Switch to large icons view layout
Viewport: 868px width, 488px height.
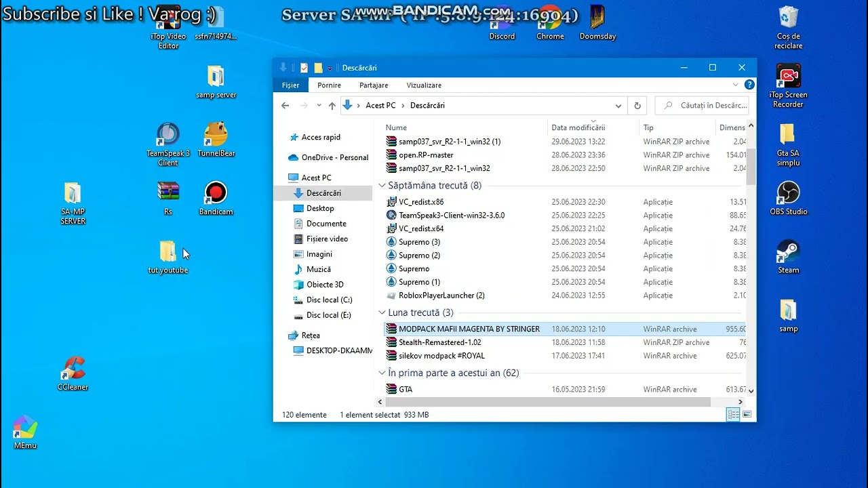pyautogui.click(x=747, y=415)
